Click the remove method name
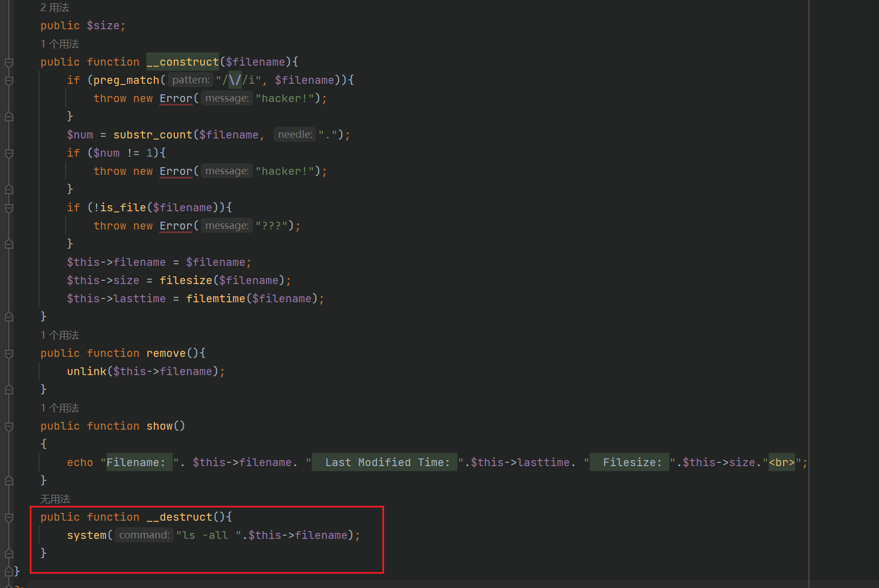This screenshot has width=879, height=588. point(166,354)
